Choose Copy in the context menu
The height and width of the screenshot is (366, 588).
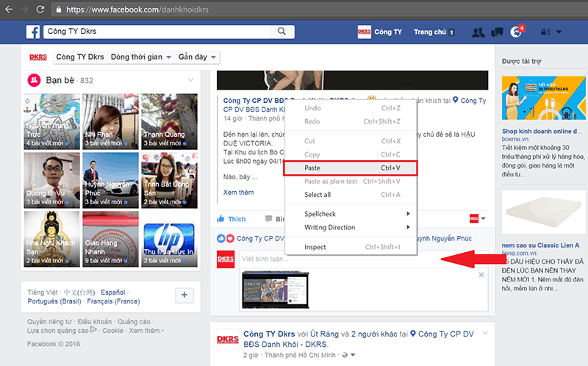pyautogui.click(x=351, y=154)
